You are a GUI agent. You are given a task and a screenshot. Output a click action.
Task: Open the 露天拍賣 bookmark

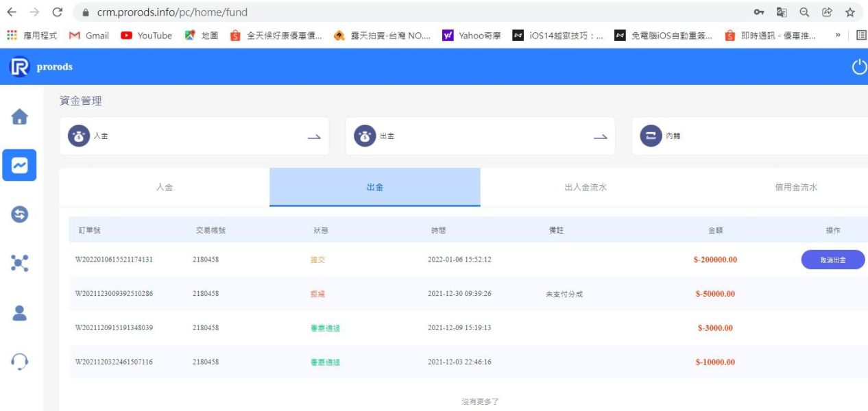coord(382,36)
